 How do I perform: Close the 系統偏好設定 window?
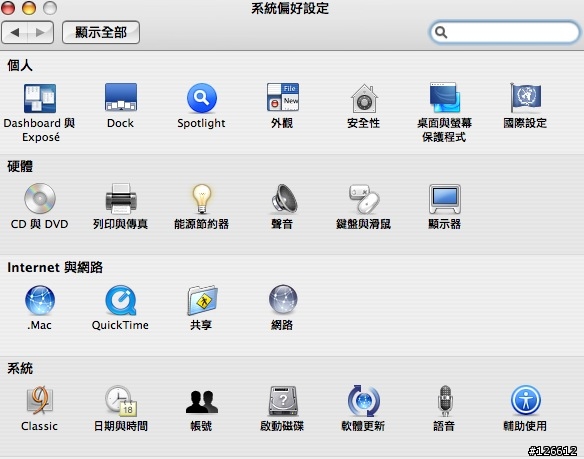click(8, 8)
